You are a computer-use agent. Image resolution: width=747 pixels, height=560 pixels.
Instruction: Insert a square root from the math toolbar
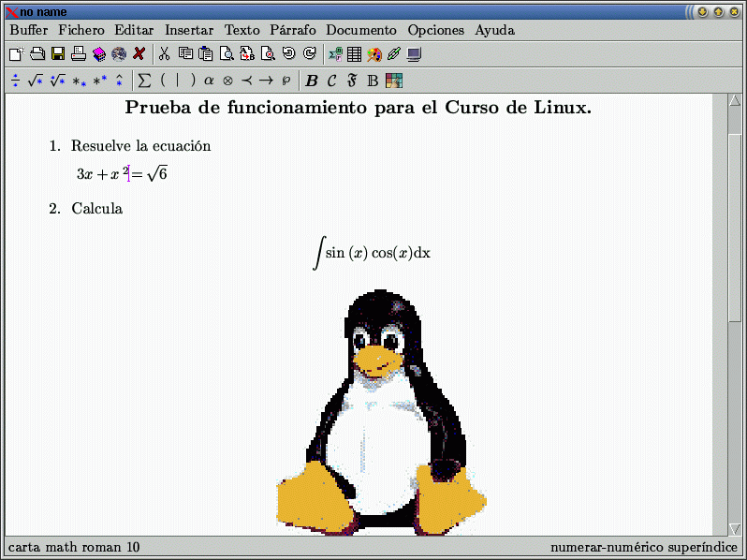pyautogui.click(x=36, y=81)
